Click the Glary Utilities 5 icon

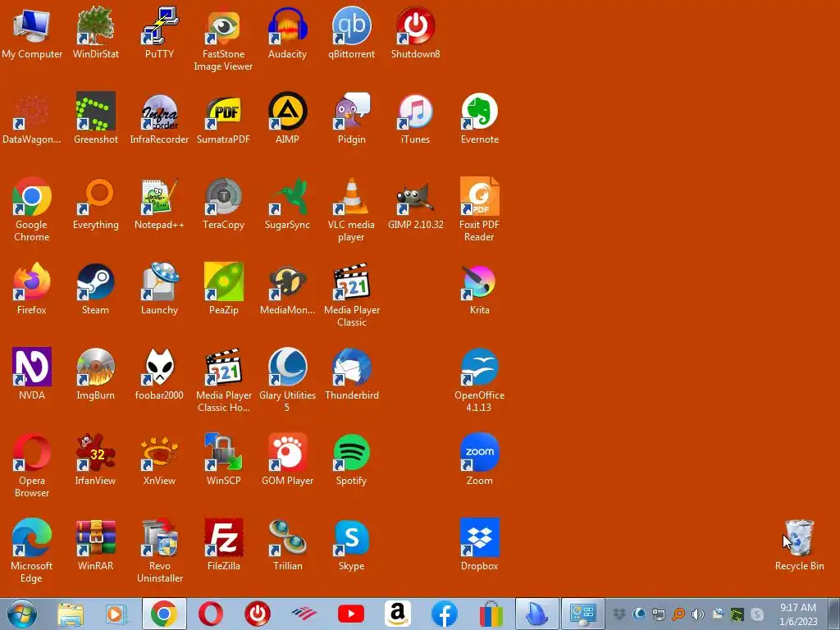(x=288, y=367)
